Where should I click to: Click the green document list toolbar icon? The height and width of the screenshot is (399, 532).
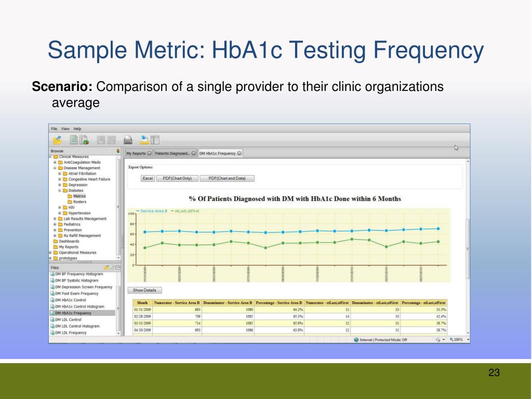(x=74, y=139)
